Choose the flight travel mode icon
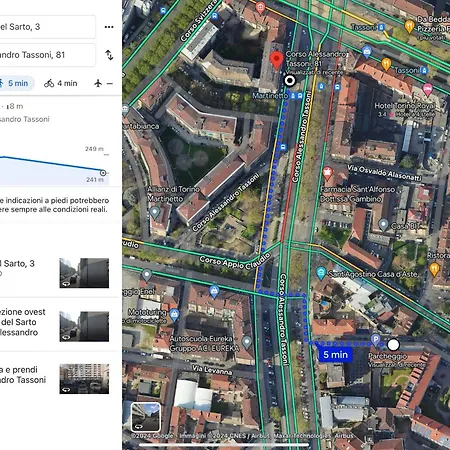450x450 pixels. (x=98, y=83)
